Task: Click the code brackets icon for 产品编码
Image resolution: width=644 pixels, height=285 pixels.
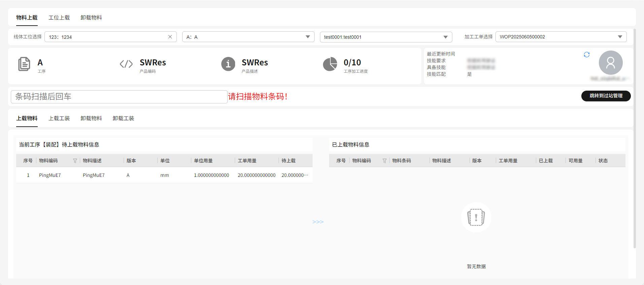Action: click(x=126, y=64)
